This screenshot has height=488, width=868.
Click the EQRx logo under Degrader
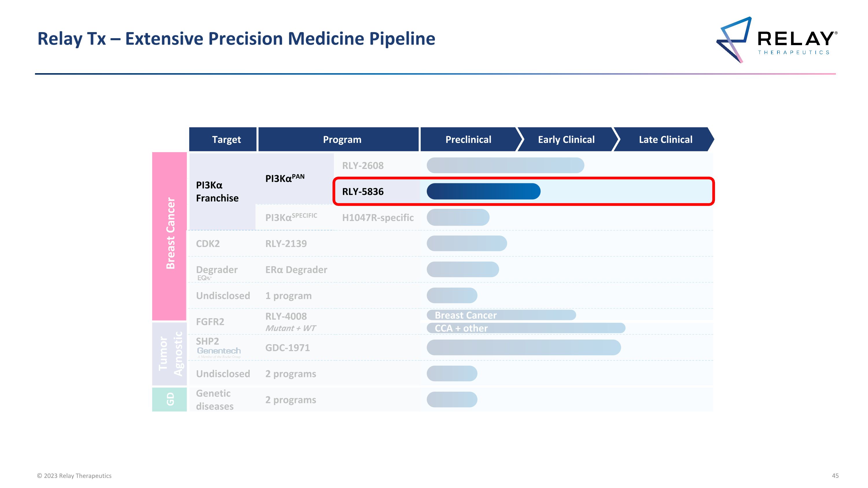coord(204,278)
